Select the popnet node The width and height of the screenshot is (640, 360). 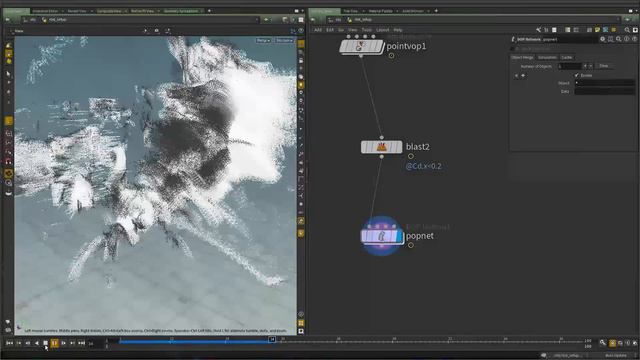click(x=381, y=236)
